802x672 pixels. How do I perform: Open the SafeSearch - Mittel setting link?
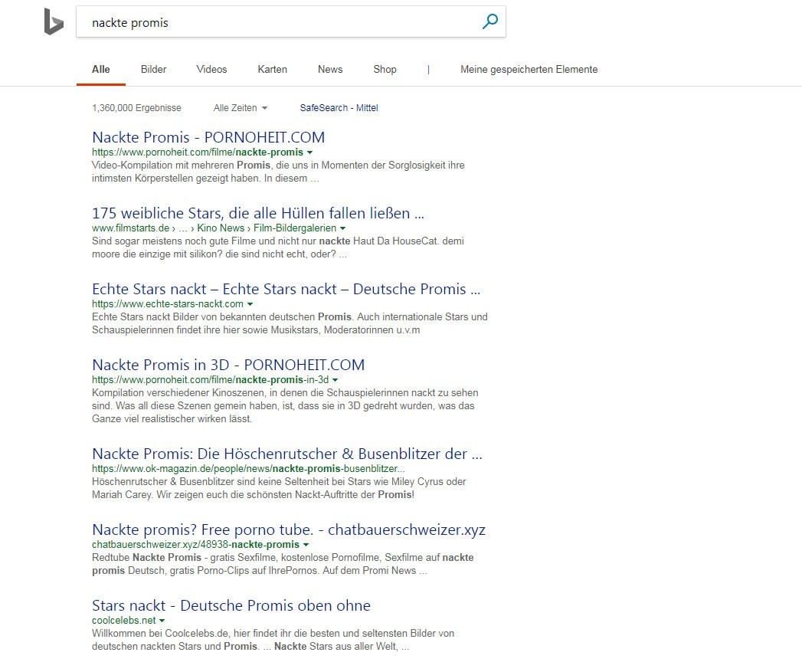339,108
